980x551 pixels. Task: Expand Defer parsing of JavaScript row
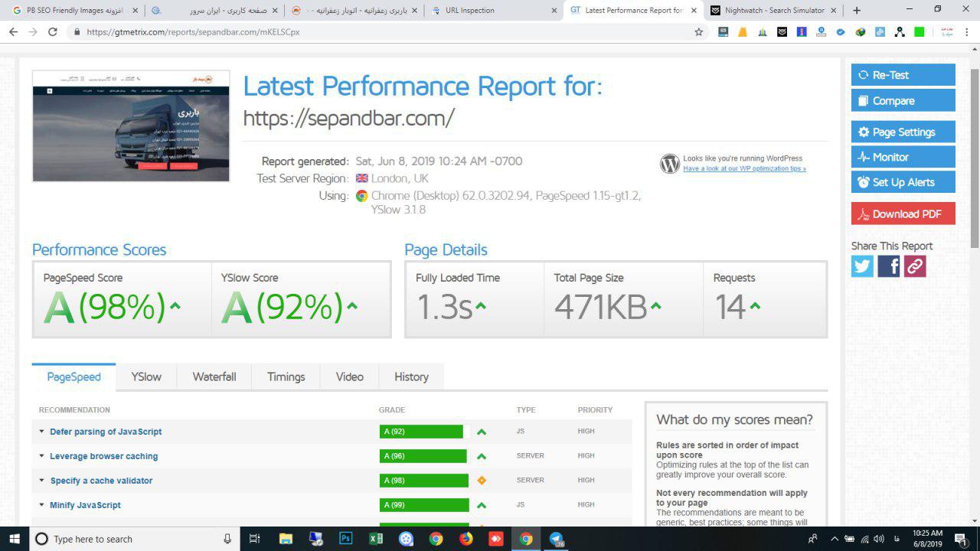(x=42, y=432)
